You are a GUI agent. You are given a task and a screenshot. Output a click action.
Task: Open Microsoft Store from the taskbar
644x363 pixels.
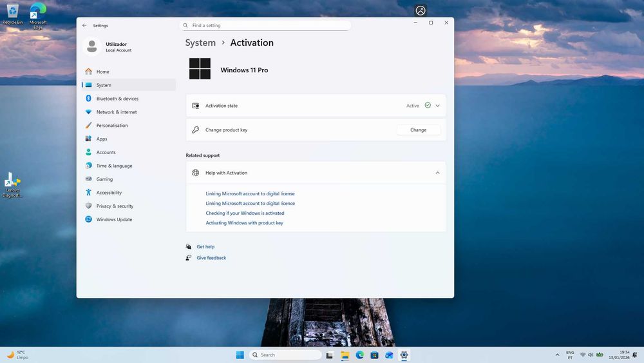tap(374, 355)
